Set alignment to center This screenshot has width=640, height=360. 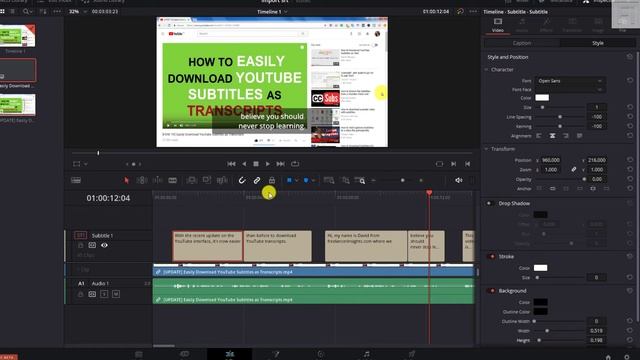552,136
